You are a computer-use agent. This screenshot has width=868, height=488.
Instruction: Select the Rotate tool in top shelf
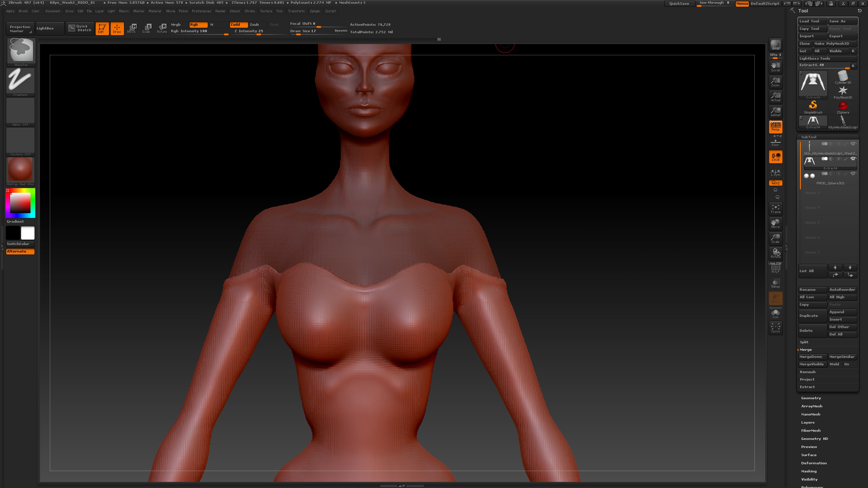[162, 28]
